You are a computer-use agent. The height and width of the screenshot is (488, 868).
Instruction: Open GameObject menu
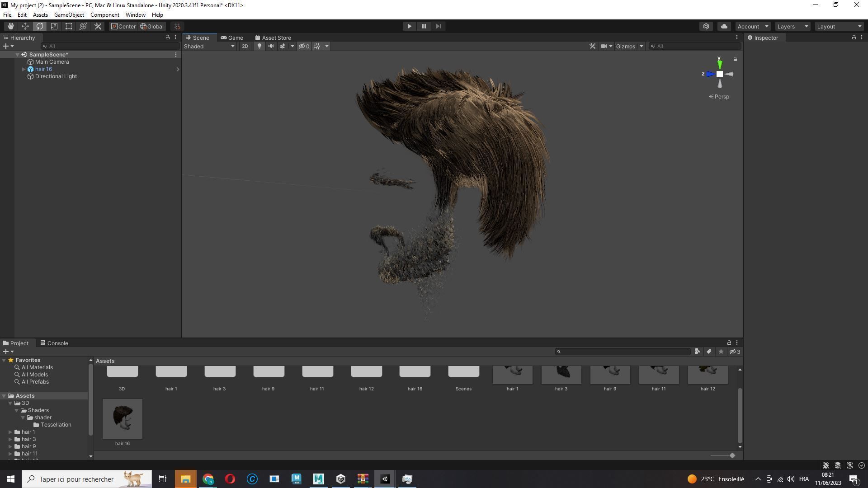coord(69,15)
